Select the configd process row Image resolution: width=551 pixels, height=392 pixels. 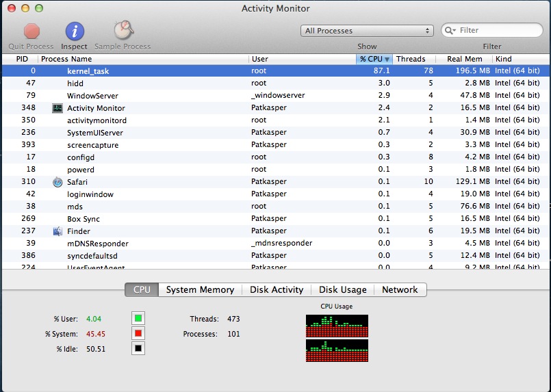(275, 157)
